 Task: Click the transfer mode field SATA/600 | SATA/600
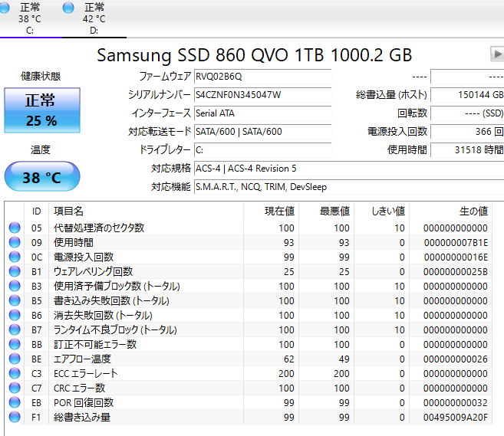(262, 132)
